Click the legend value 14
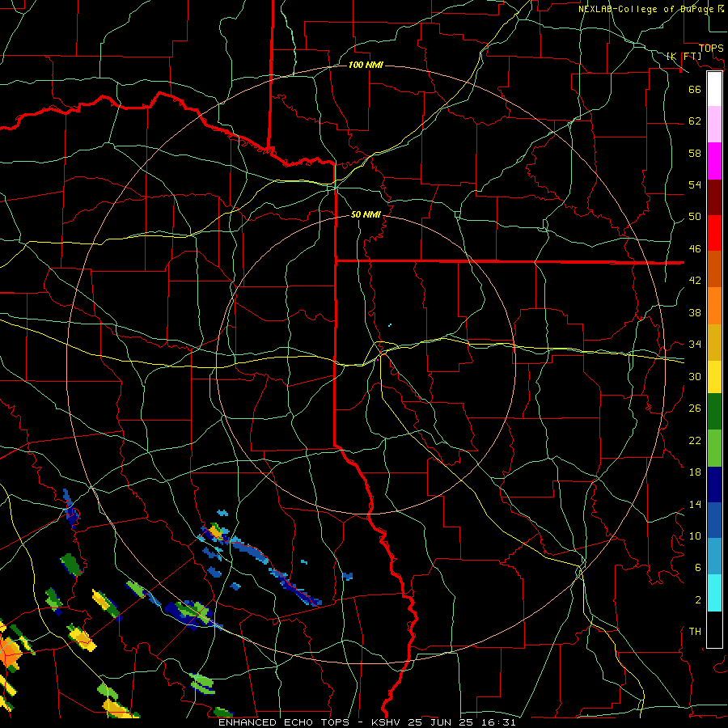Image resolution: width=728 pixels, height=728 pixels. tap(695, 504)
